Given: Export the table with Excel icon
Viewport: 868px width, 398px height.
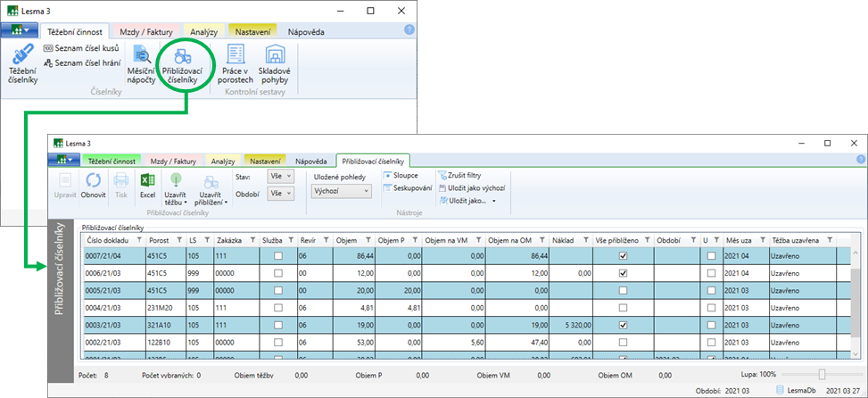Looking at the screenshot, I should click(x=148, y=180).
